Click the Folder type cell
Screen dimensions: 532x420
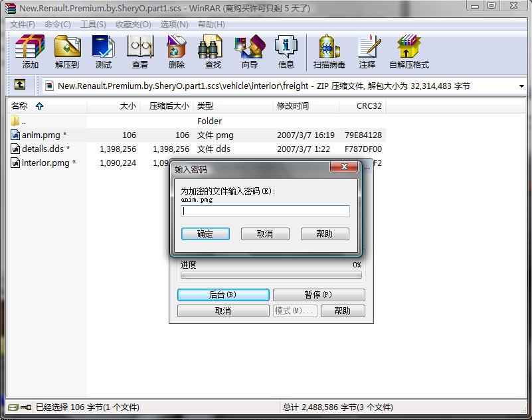209,121
